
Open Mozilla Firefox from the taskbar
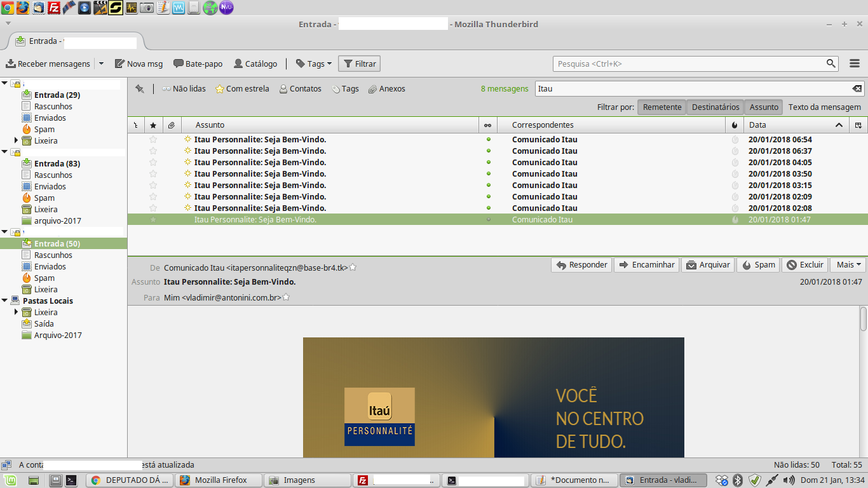218,480
